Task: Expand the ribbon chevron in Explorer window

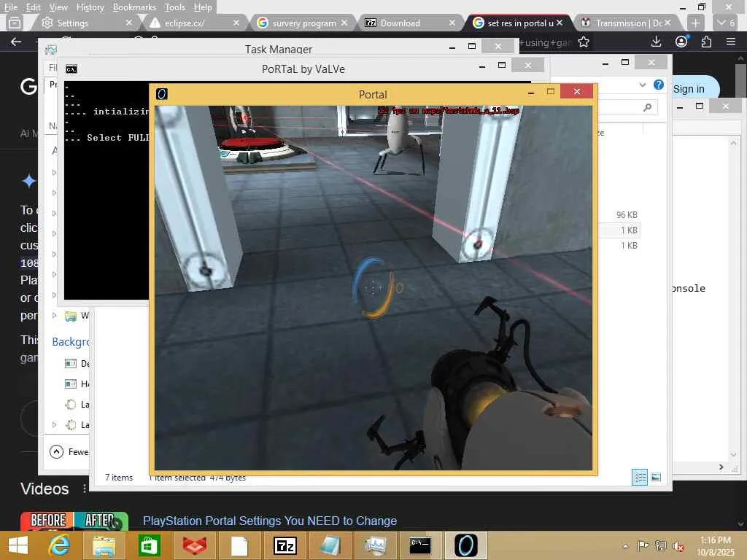Action: [x=643, y=85]
